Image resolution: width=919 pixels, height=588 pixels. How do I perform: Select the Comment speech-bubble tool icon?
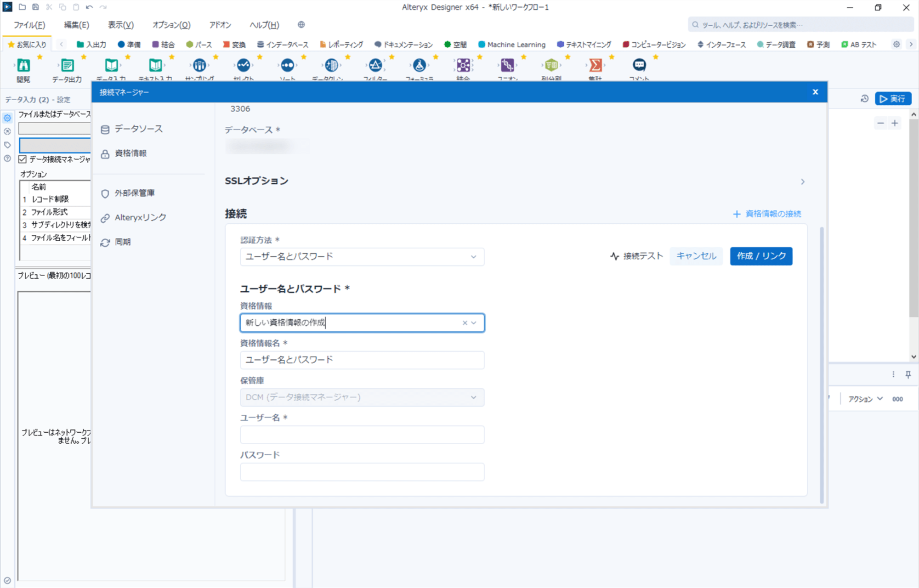point(639,66)
